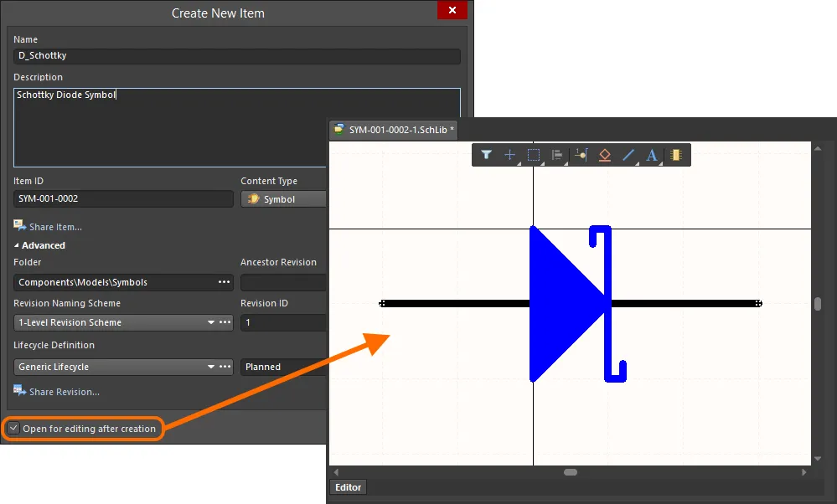Click the scroll right arrow in the editor
The width and height of the screenshot is (837, 504).
[x=803, y=472]
